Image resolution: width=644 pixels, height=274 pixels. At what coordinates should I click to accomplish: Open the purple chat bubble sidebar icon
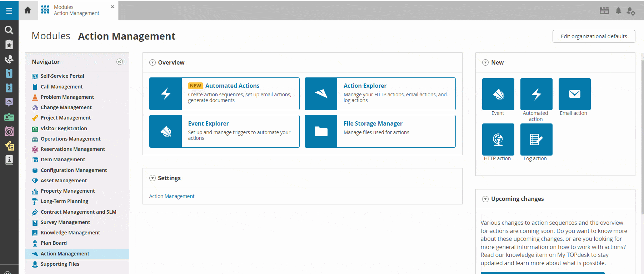tap(9, 102)
